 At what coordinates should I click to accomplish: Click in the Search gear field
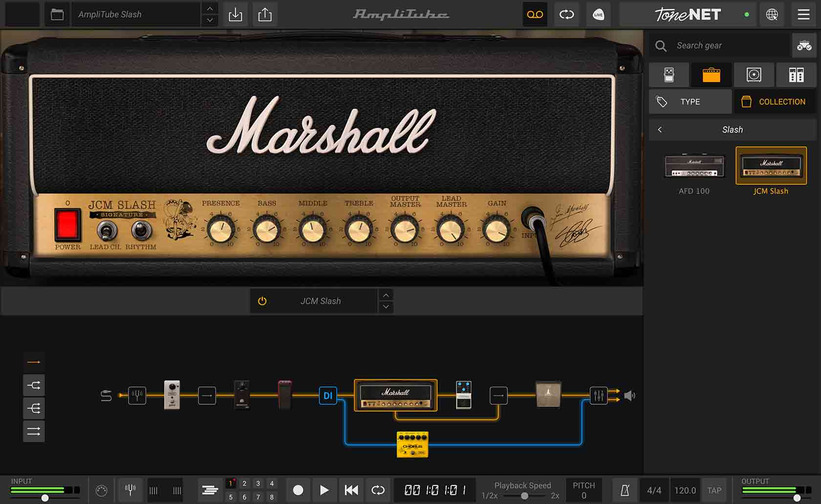pyautogui.click(x=720, y=45)
